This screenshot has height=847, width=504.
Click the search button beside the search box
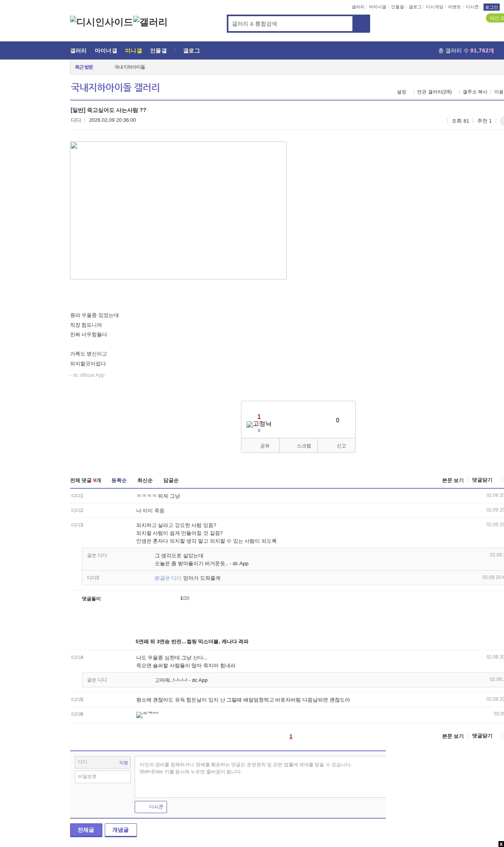click(x=361, y=24)
